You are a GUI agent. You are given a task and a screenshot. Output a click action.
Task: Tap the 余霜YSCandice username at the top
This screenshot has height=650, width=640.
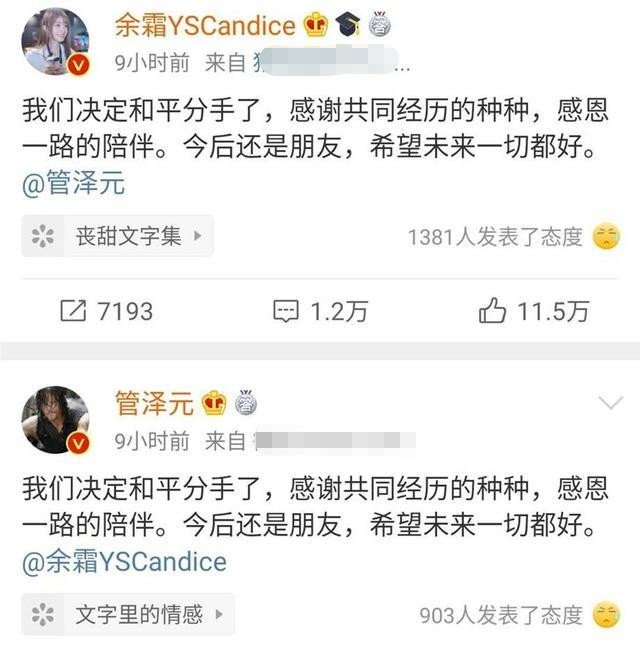click(x=205, y=25)
